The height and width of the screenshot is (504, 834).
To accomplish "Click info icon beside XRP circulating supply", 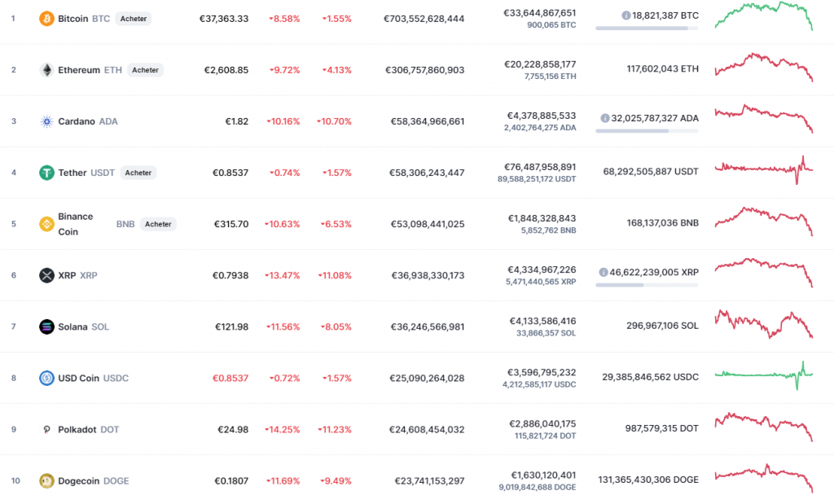I will click(x=604, y=272).
